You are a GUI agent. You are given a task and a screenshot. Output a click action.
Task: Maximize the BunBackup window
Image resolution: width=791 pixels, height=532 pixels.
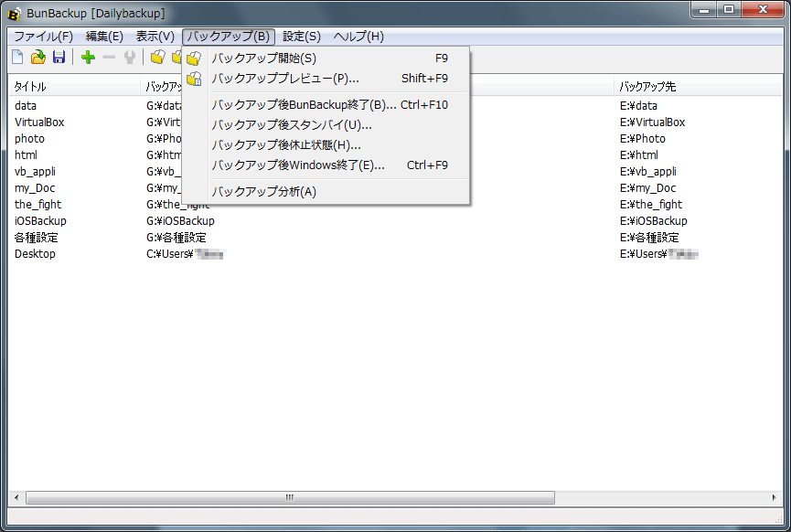coord(729,9)
